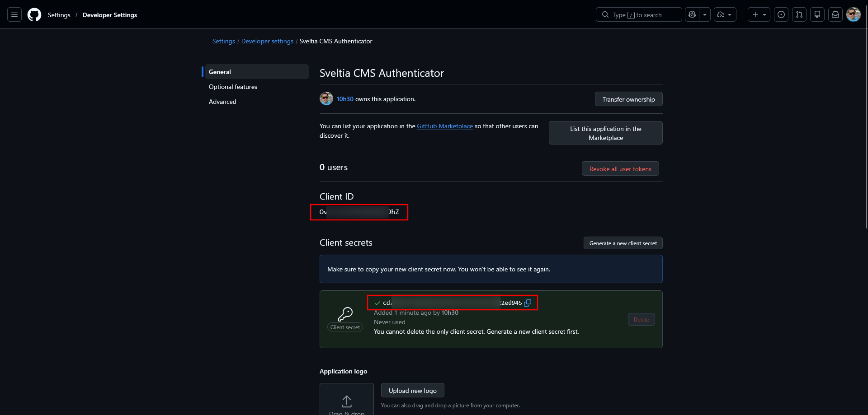Open the Copilot chat icon
This screenshot has height=415, width=868.
(692, 15)
